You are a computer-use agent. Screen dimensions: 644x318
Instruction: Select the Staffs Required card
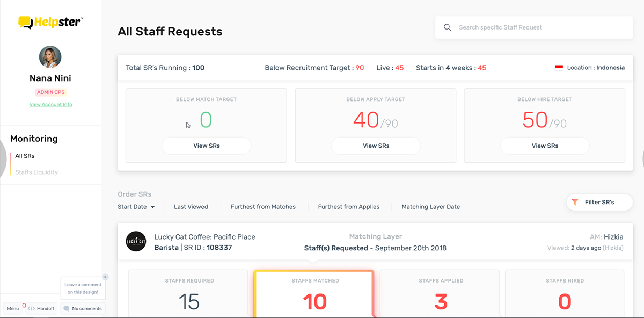click(188, 293)
